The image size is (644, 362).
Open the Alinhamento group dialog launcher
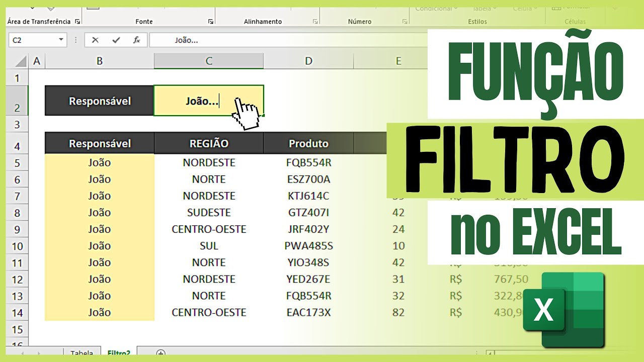point(315,22)
